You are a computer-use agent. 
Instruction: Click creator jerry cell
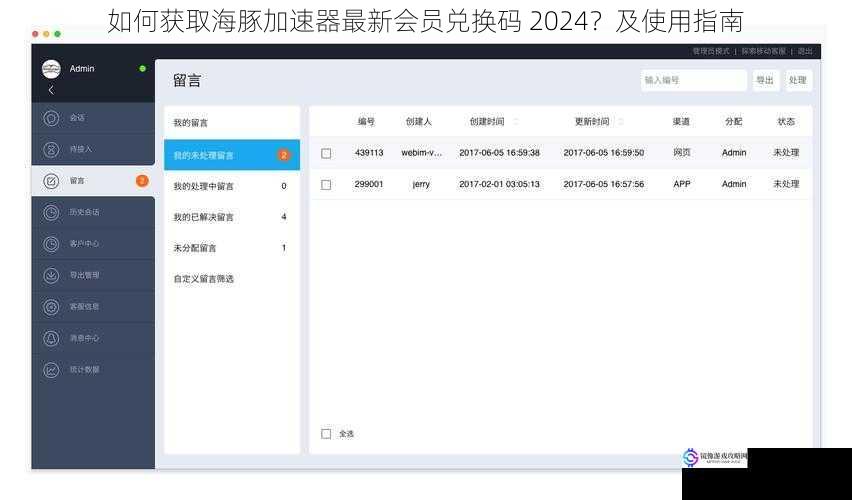tap(421, 184)
